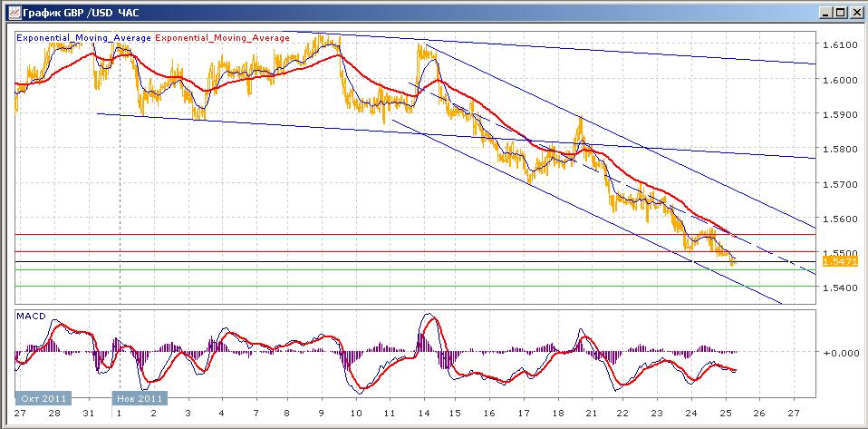The width and height of the screenshot is (868, 429).
Task: Click date label 31 on time axis
Action: coord(88,414)
